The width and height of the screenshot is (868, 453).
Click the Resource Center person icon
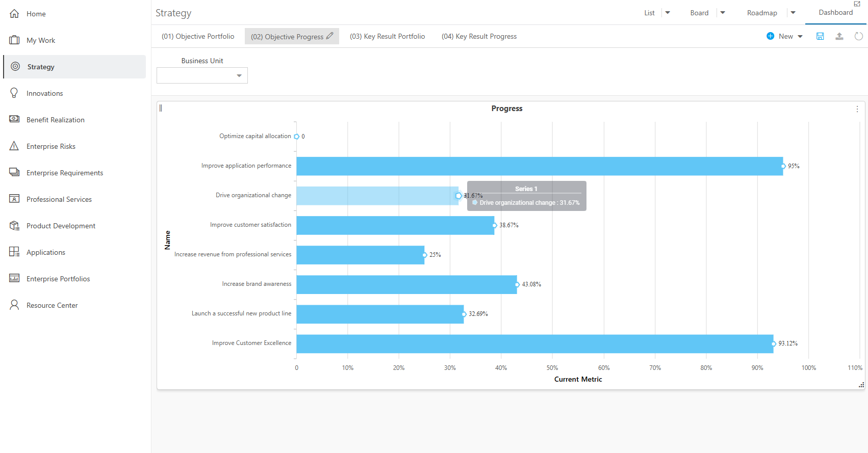pos(14,305)
